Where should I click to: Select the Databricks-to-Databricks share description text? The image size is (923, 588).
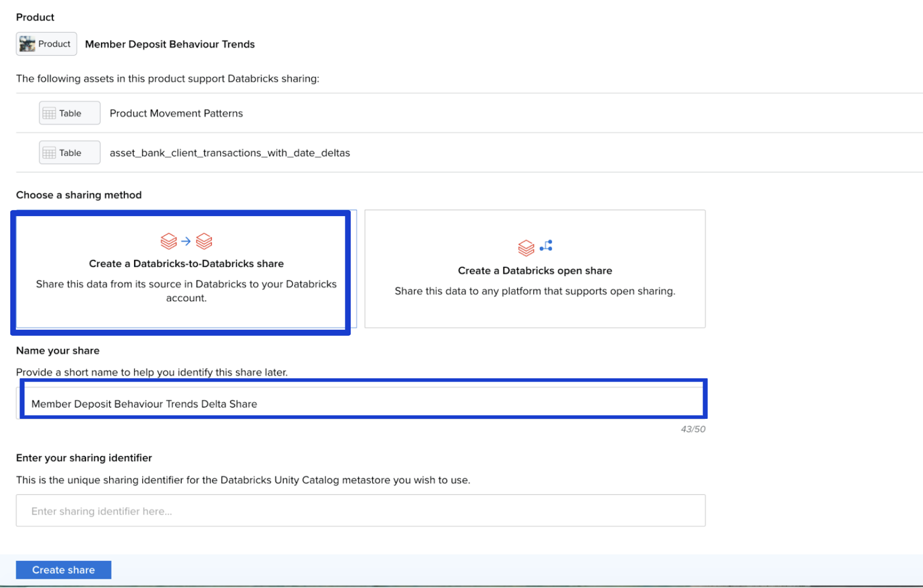[x=186, y=291]
